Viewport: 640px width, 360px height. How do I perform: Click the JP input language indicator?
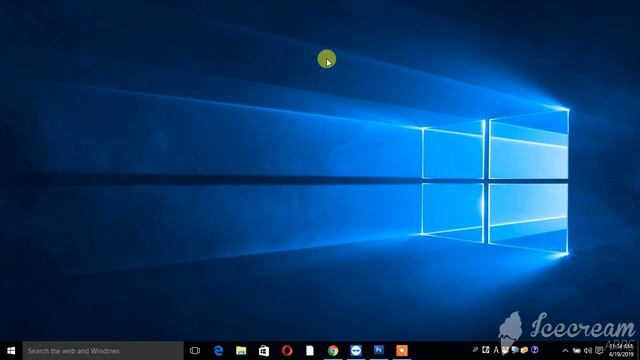tap(475, 350)
